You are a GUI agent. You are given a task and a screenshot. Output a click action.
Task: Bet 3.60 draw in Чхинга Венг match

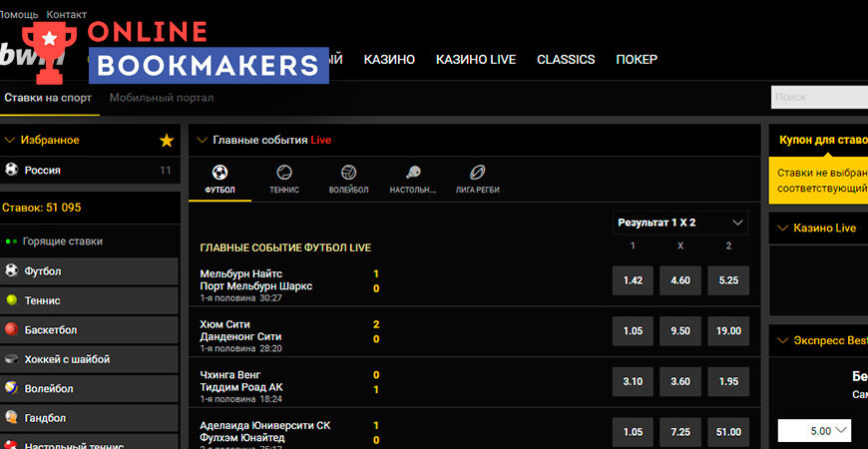680,381
